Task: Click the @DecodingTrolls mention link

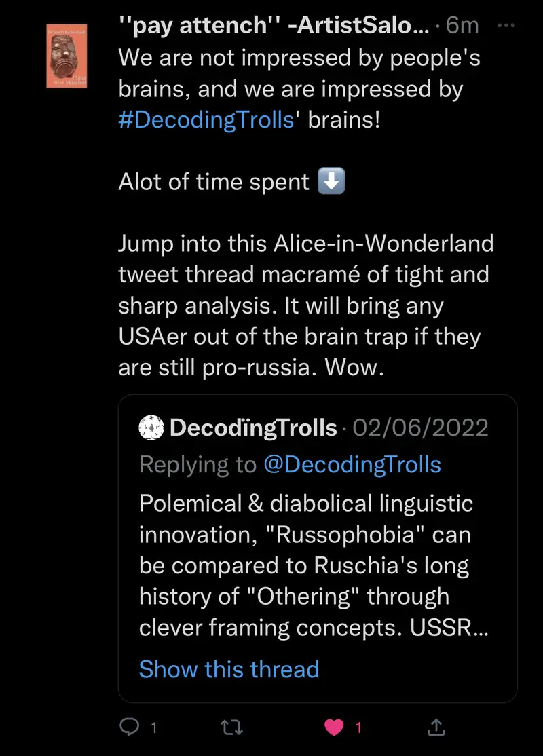Action: point(352,465)
